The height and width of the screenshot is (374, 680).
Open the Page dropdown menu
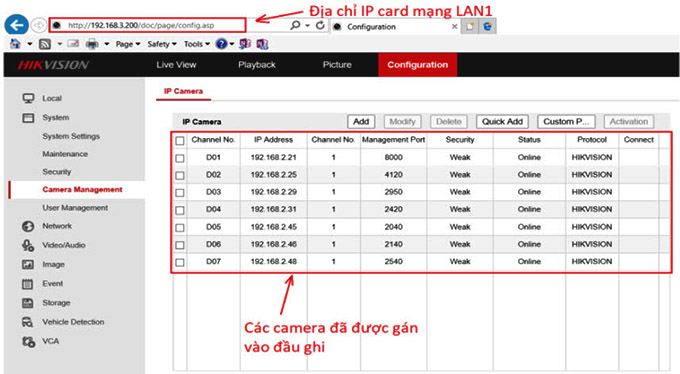tap(128, 44)
